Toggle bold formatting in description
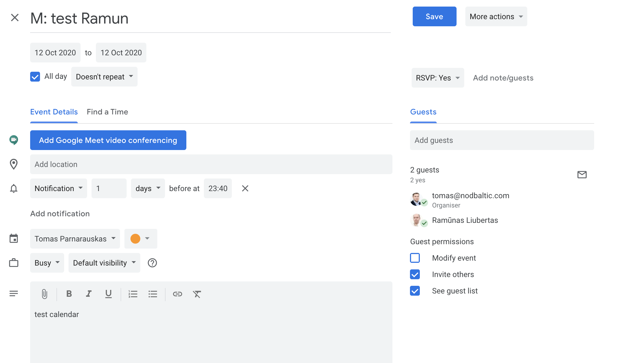 click(x=69, y=294)
